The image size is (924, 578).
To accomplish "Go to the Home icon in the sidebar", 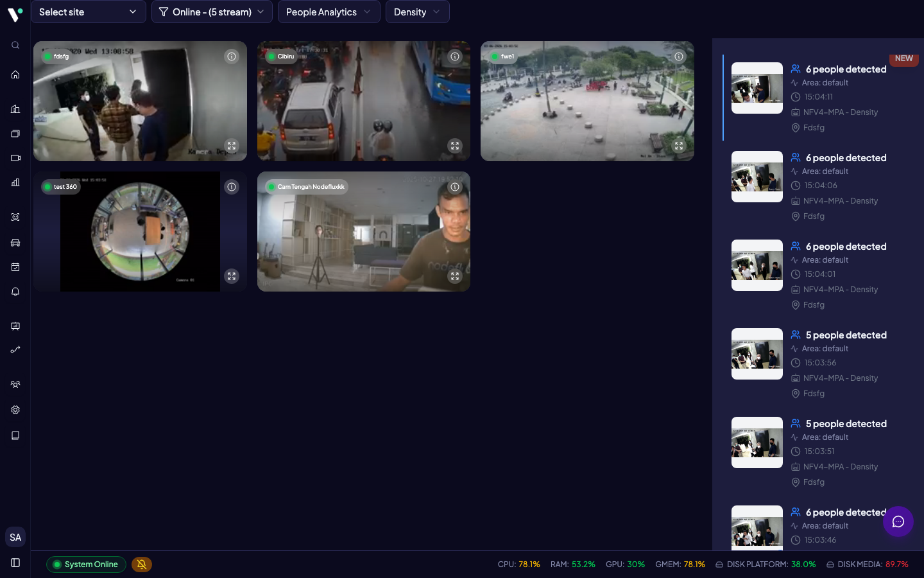I will pos(15,74).
